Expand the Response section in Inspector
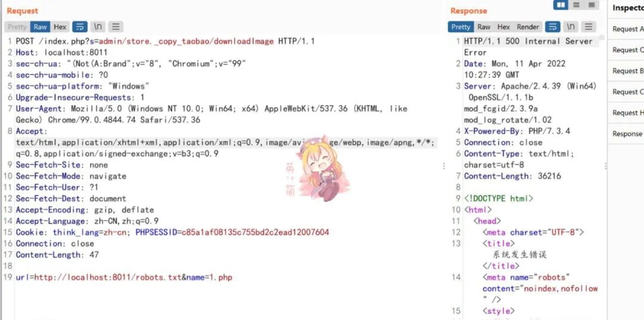 (626, 133)
